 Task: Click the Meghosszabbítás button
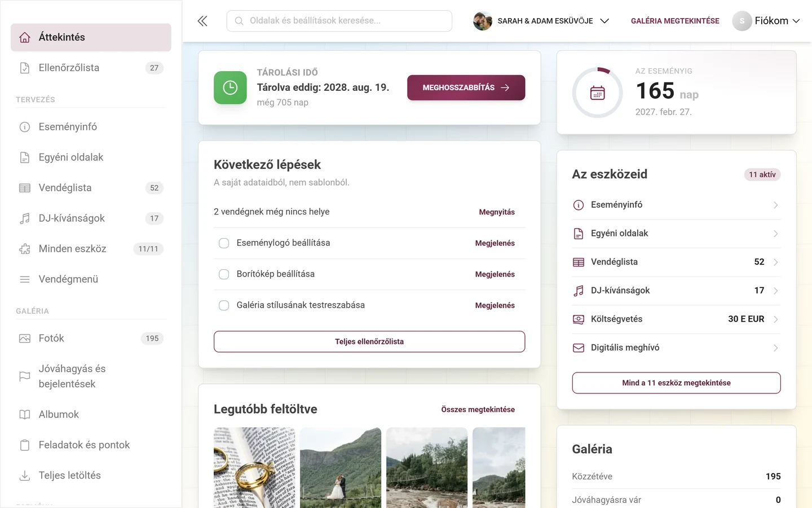coord(466,87)
